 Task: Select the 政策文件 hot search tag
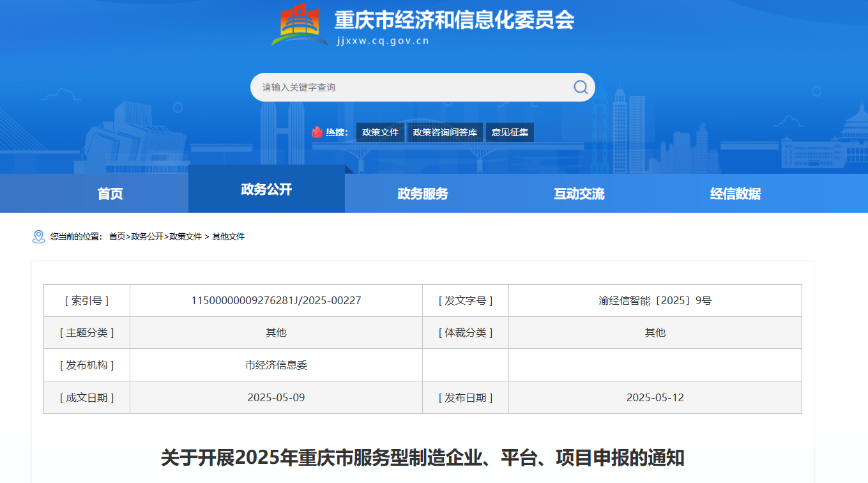tap(380, 132)
